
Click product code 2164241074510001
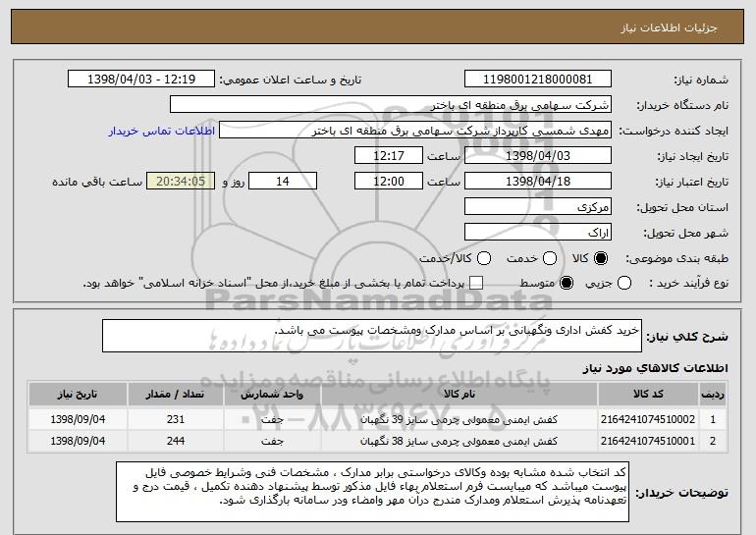648,441
